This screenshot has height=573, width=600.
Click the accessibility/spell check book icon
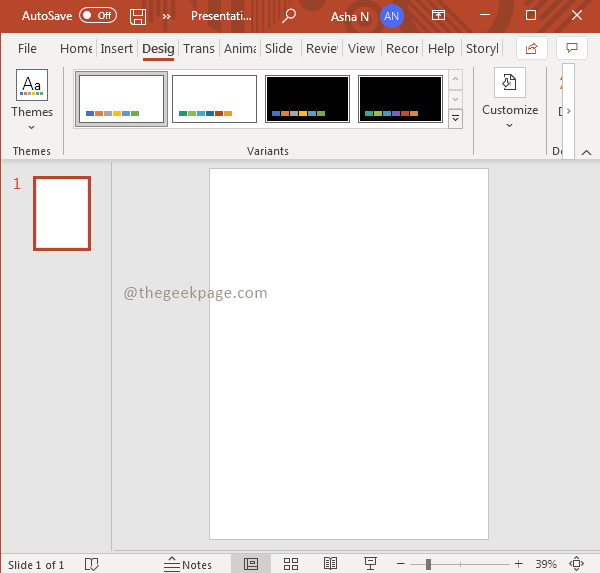tap(92, 564)
